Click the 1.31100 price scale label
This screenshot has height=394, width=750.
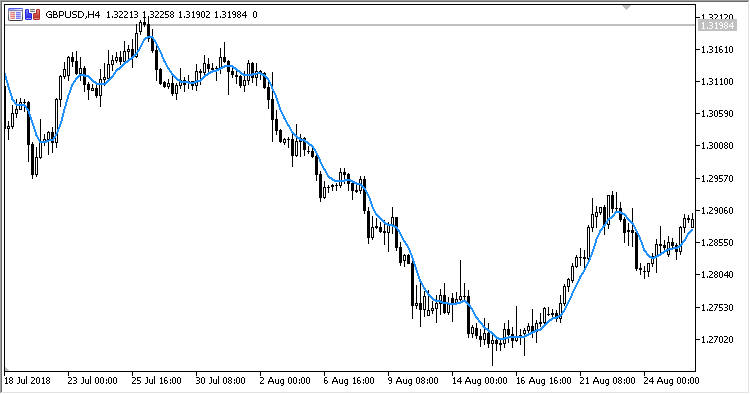[x=717, y=82]
